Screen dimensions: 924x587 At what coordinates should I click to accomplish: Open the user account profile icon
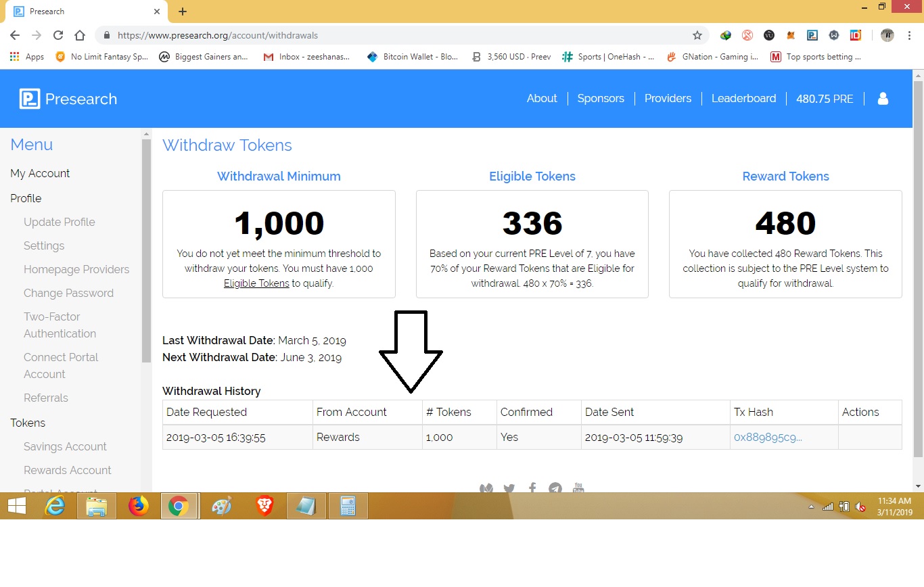coord(883,99)
